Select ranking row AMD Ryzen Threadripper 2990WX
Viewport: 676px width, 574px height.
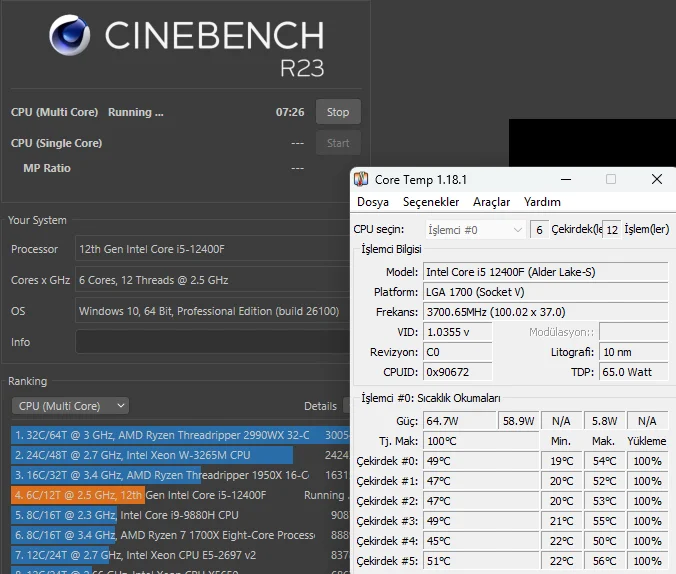coord(180,435)
